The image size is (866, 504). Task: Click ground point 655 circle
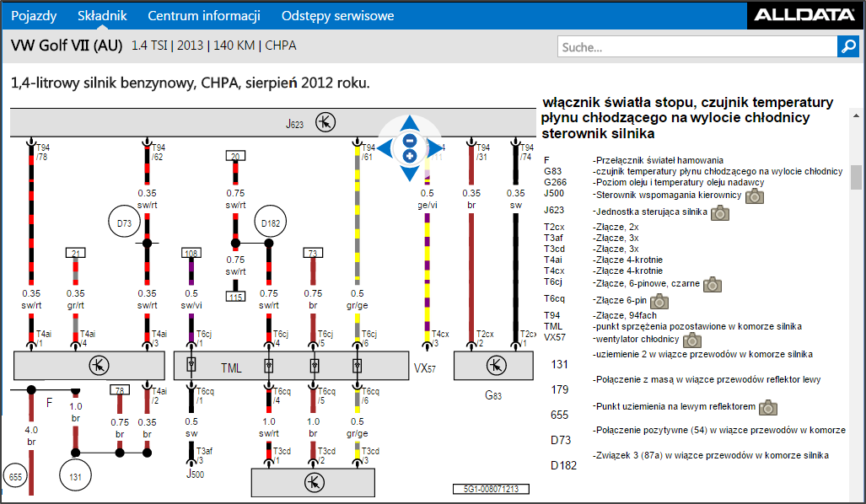tap(15, 477)
